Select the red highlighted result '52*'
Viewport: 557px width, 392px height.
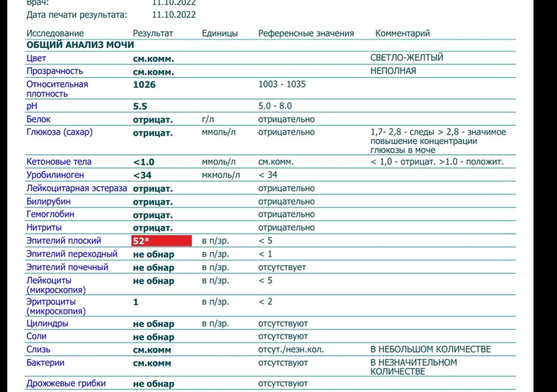pos(162,241)
